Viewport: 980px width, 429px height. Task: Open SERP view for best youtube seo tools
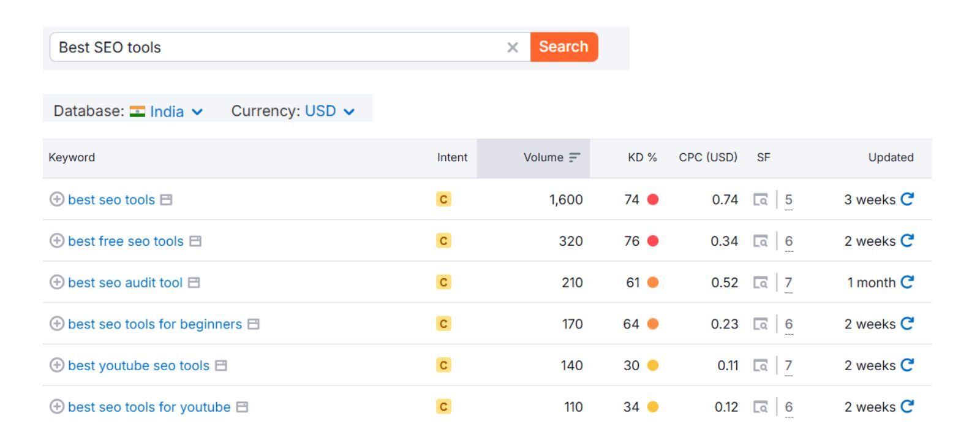[760, 365]
